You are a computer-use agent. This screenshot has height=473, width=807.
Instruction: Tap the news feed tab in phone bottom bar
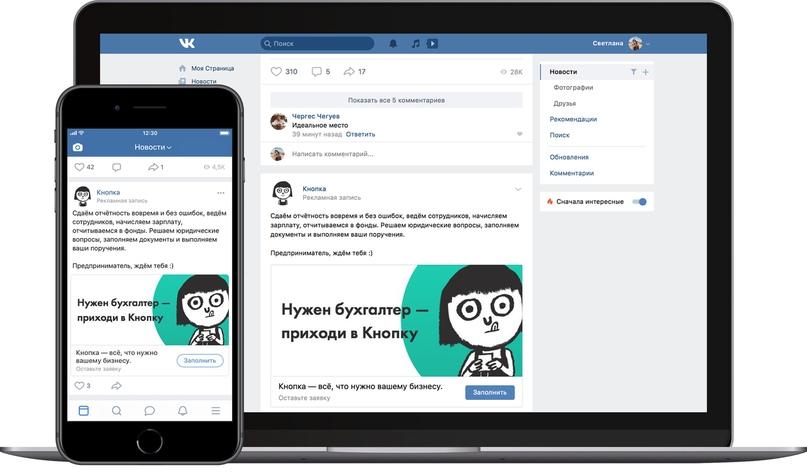83,410
